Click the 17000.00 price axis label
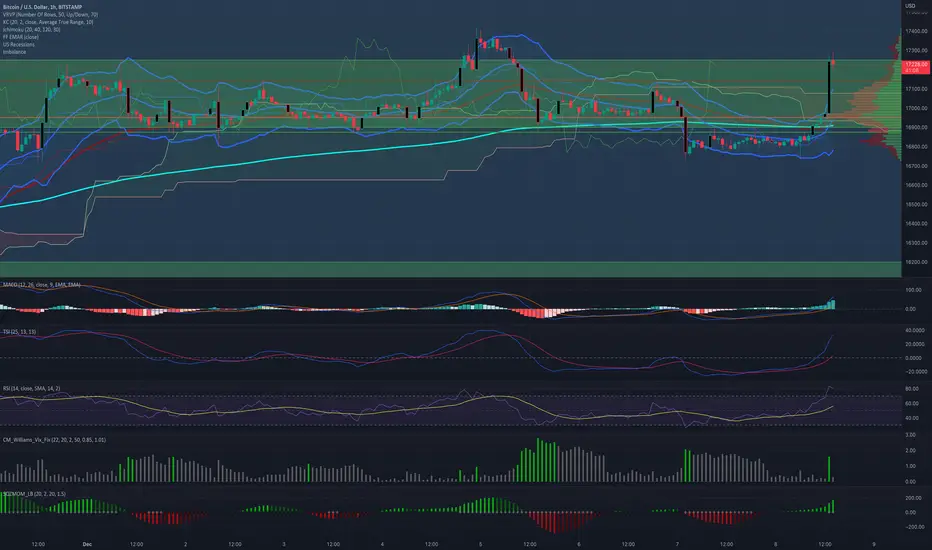Viewport: 932px width, 550px height. [x=916, y=108]
